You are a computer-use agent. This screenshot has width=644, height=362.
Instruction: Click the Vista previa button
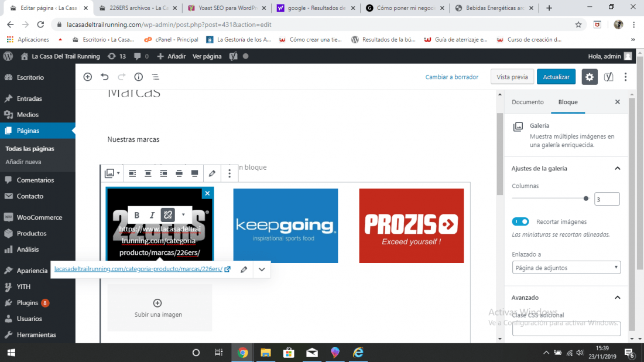tap(512, 77)
